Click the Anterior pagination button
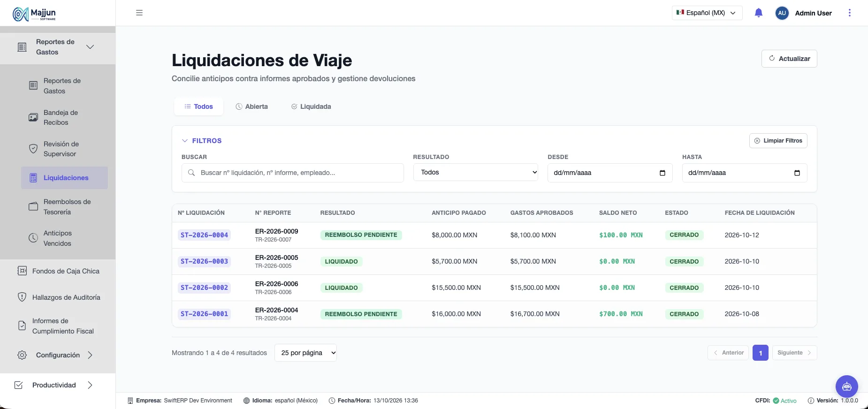Image resolution: width=868 pixels, height=409 pixels. (x=728, y=353)
